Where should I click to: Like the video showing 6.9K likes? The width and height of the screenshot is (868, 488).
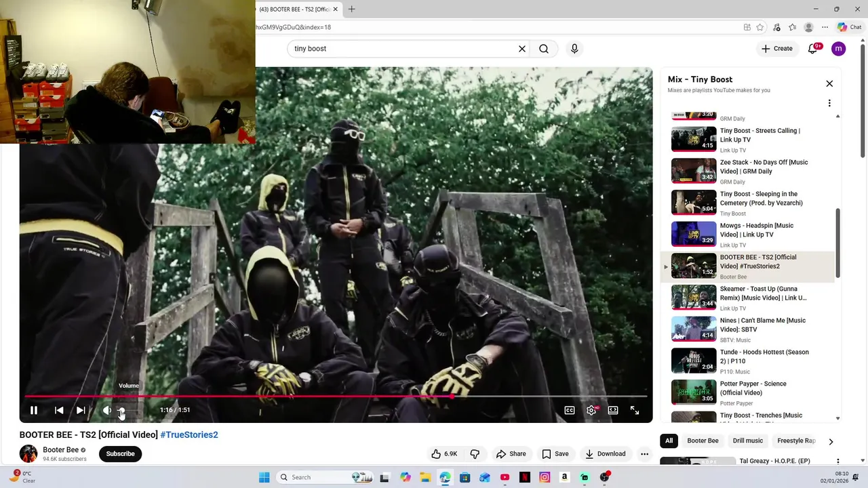pyautogui.click(x=444, y=454)
